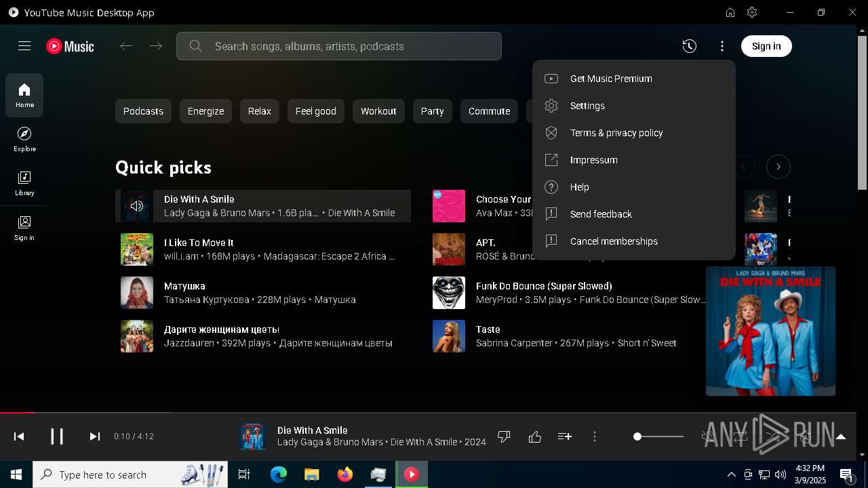Screen dimensions: 868x488
Task: Click the YouTube Music logo
Action: coord(71,46)
